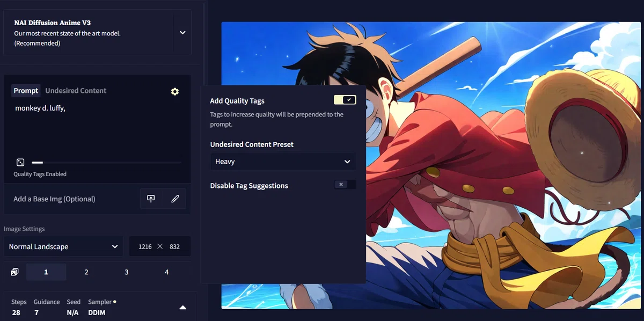The height and width of the screenshot is (321, 644).
Task: Click the Steps value 28
Action: (x=16, y=312)
